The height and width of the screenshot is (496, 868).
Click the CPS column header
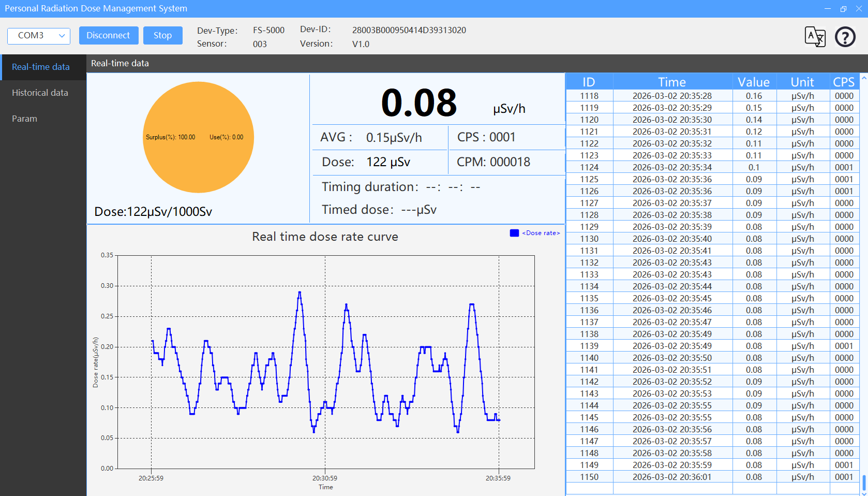coord(843,82)
